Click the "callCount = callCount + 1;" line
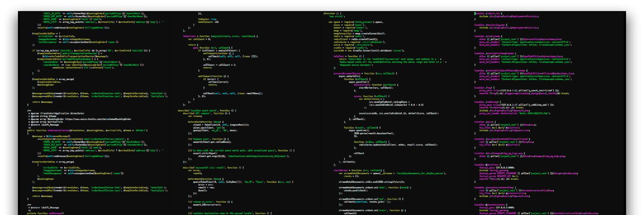This screenshot has width=644, height=215. coord(219,65)
